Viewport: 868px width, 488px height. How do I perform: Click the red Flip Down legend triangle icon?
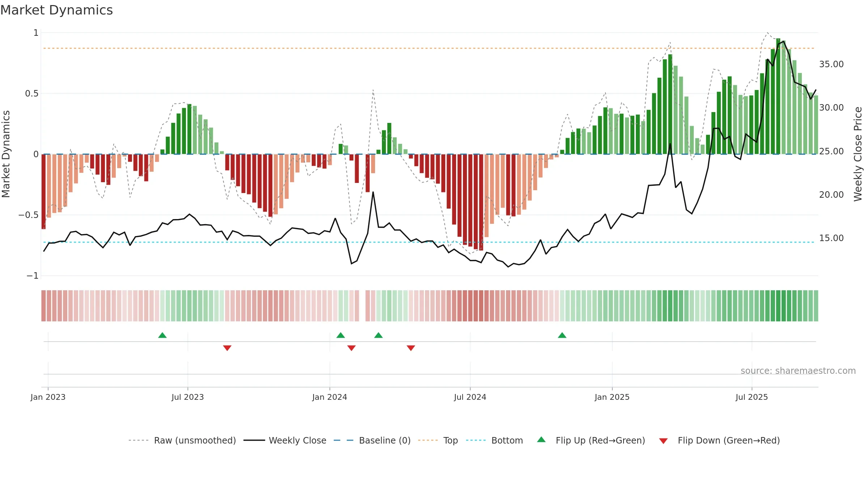[x=663, y=441]
